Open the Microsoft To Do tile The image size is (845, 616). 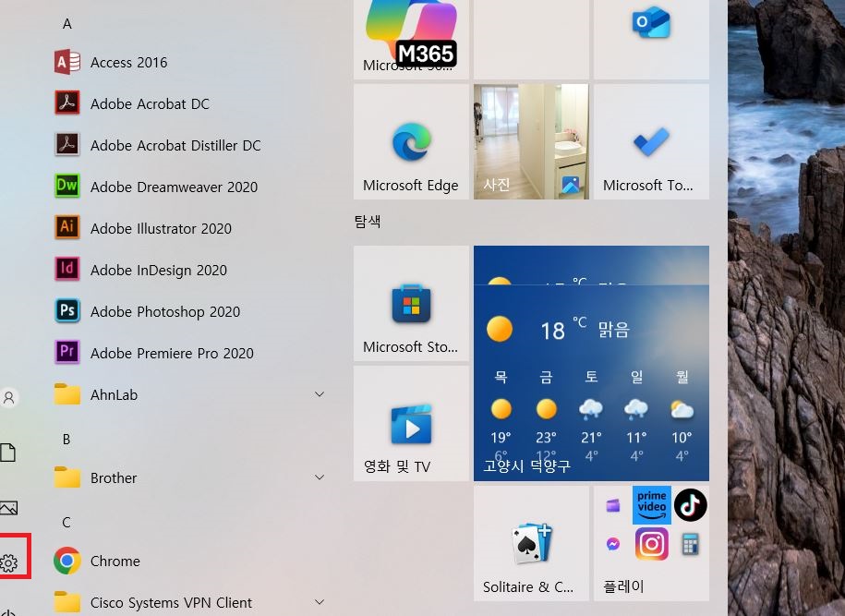(x=652, y=141)
